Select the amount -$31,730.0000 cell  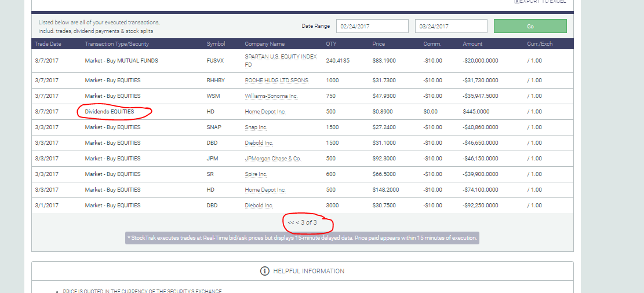tap(481, 80)
